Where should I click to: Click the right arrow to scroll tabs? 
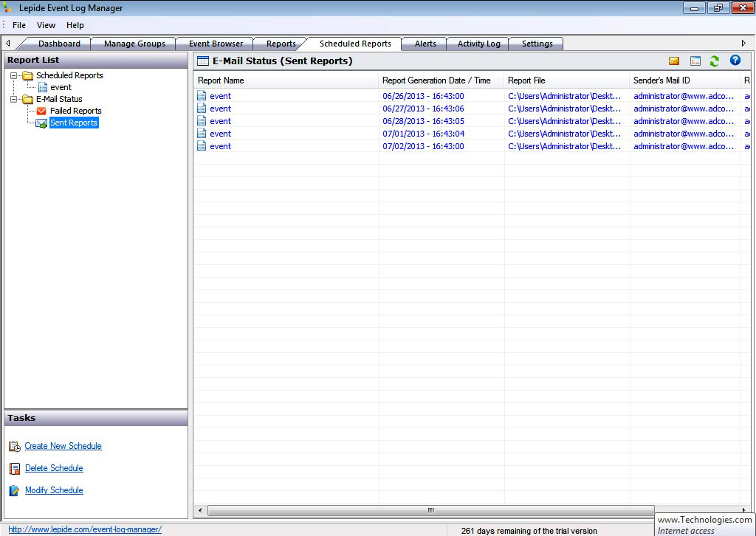(x=745, y=43)
